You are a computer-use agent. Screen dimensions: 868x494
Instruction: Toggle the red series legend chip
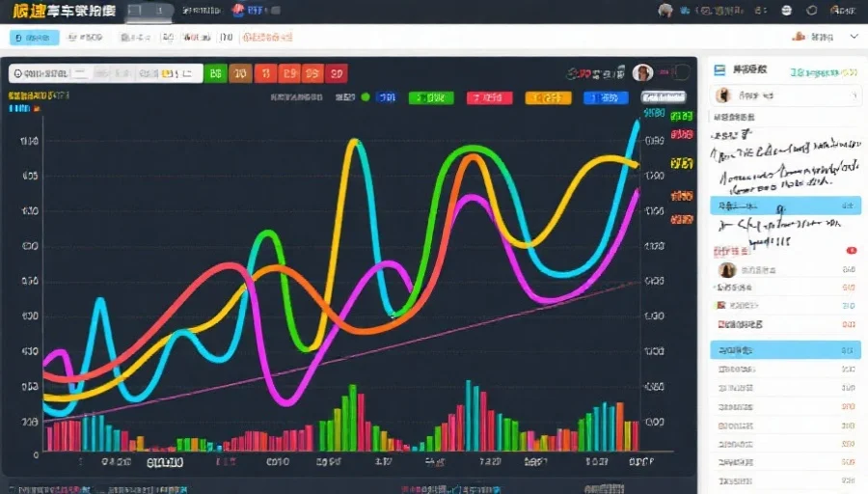point(489,97)
